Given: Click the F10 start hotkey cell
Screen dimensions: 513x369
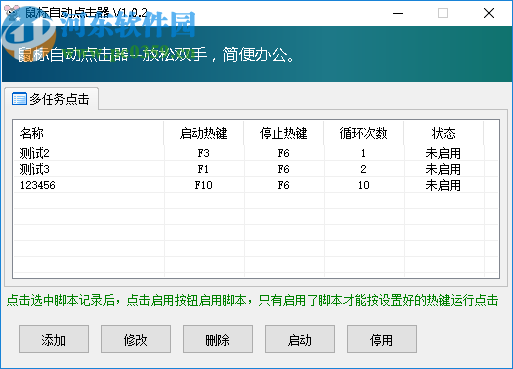Looking at the screenshot, I should tap(204, 185).
